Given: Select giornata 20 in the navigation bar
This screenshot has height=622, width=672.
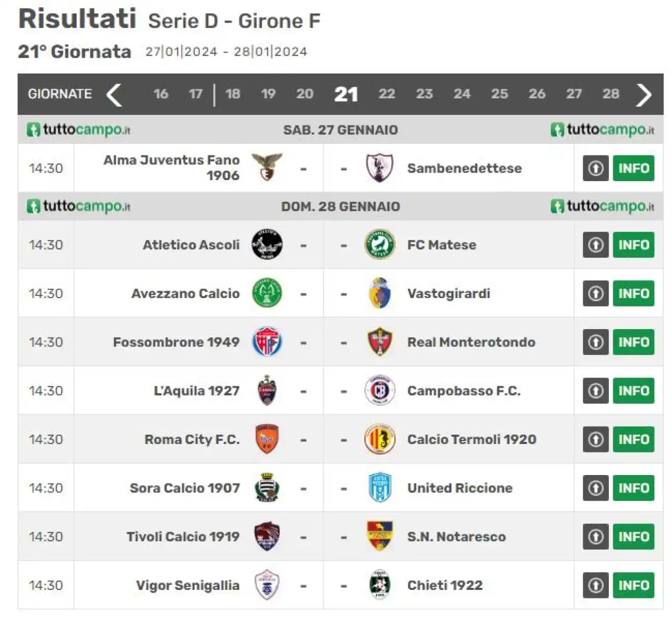Looking at the screenshot, I should pos(304,94).
